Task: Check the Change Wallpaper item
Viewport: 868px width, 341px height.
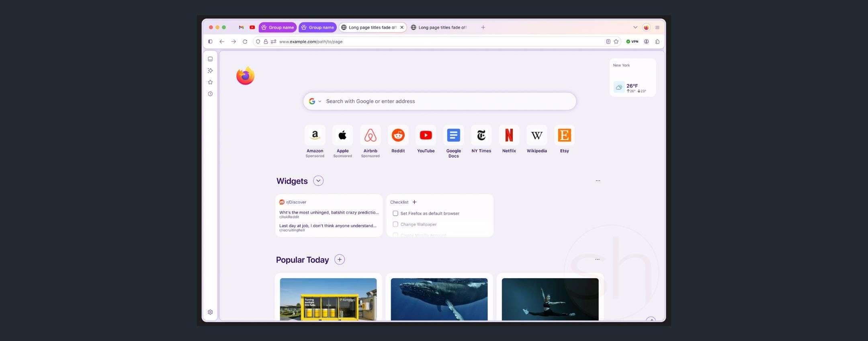Action: (395, 224)
